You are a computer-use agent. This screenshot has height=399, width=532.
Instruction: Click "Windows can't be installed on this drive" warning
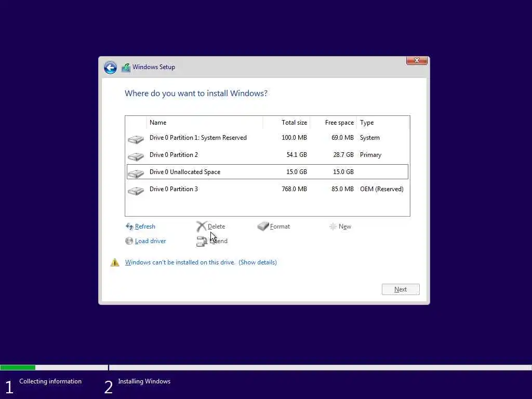180,262
